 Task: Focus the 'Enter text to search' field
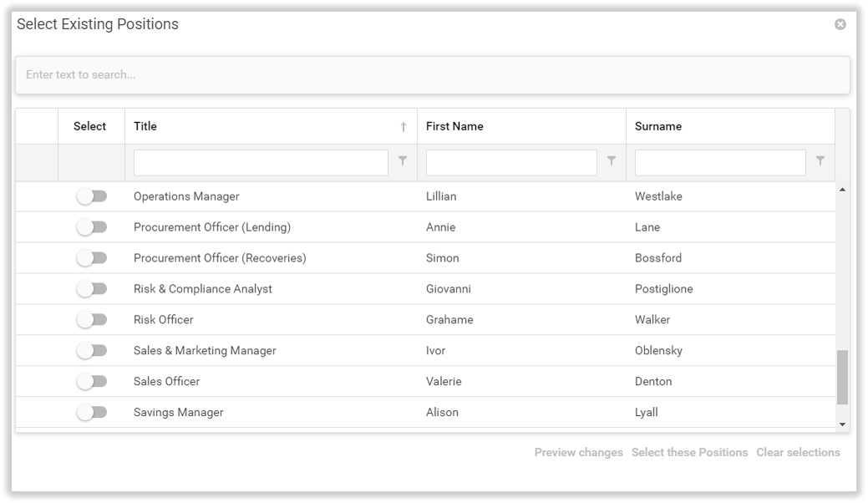pos(432,75)
